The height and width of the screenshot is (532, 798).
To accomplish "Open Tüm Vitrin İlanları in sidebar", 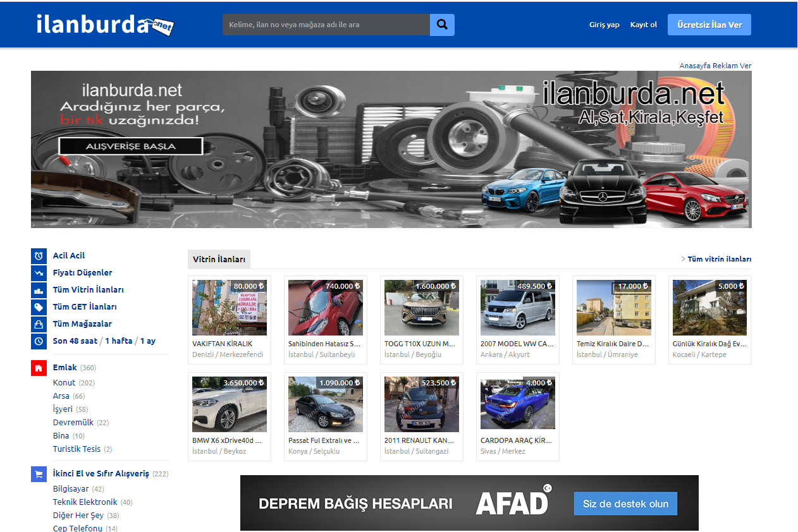I will [89, 290].
